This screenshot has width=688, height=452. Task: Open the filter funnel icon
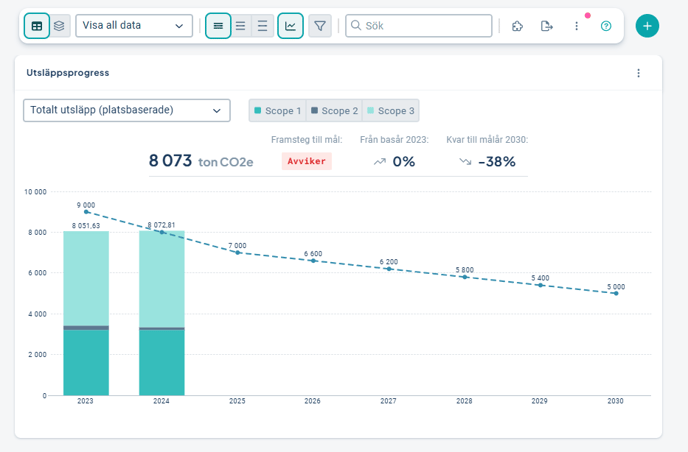coord(319,26)
